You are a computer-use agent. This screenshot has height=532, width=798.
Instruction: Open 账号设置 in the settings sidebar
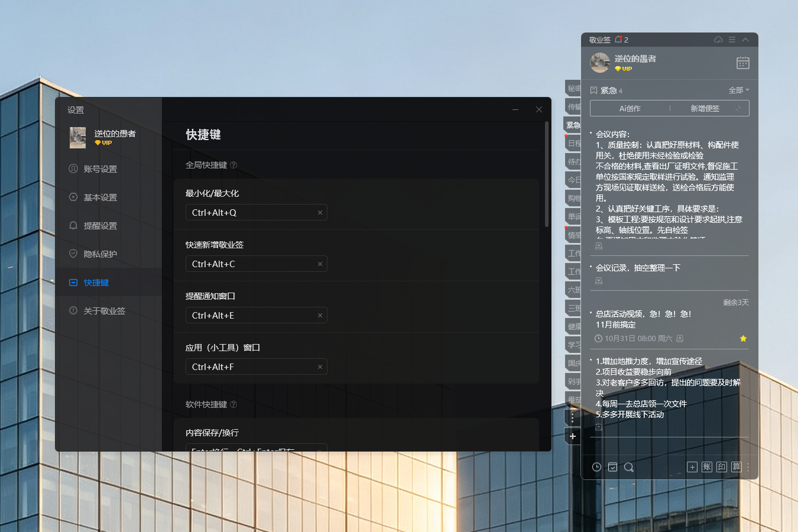pyautogui.click(x=109, y=169)
